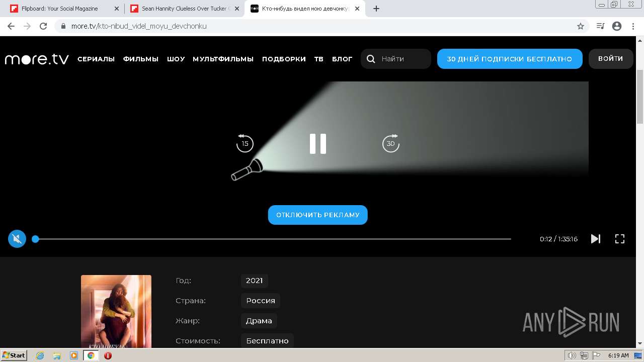Go back in browser history
The height and width of the screenshot is (362, 644).
(11, 26)
